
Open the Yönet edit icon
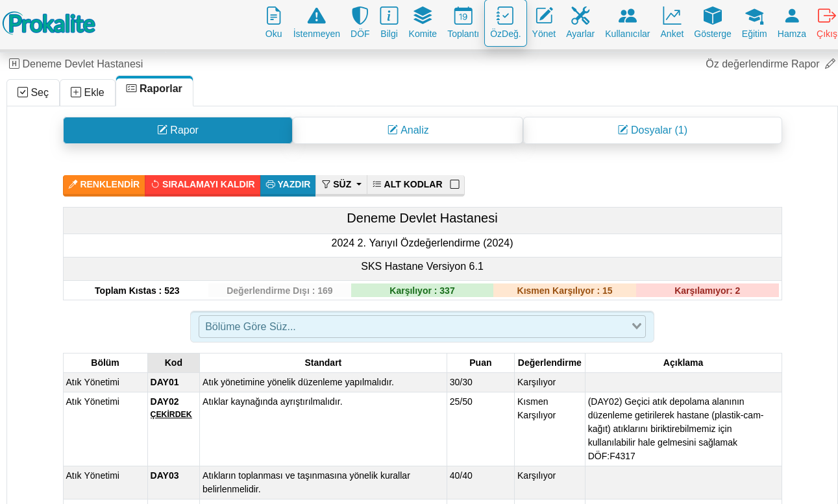tap(544, 16)
